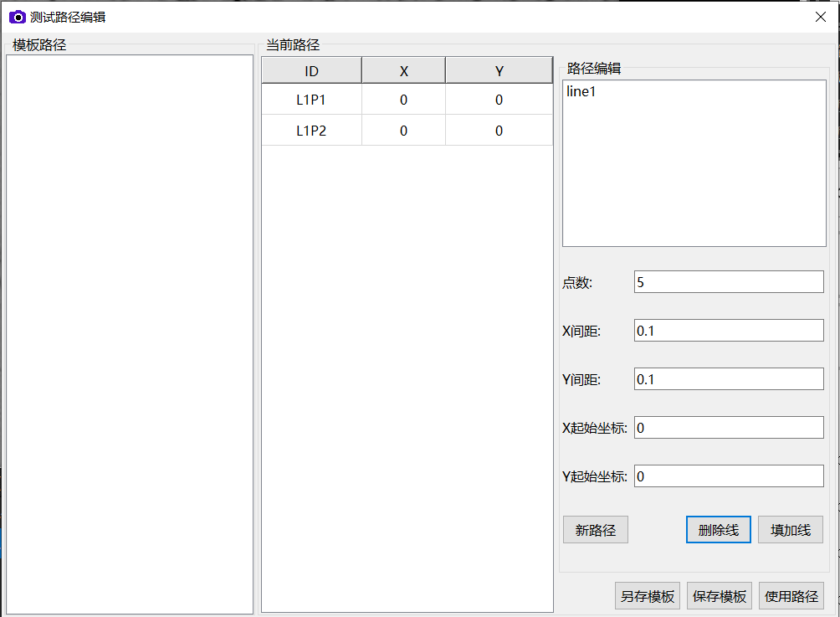Click the X间距 input field
This screenshot has width=840, height=617.
pyautogui.click(x=729, y=331)
